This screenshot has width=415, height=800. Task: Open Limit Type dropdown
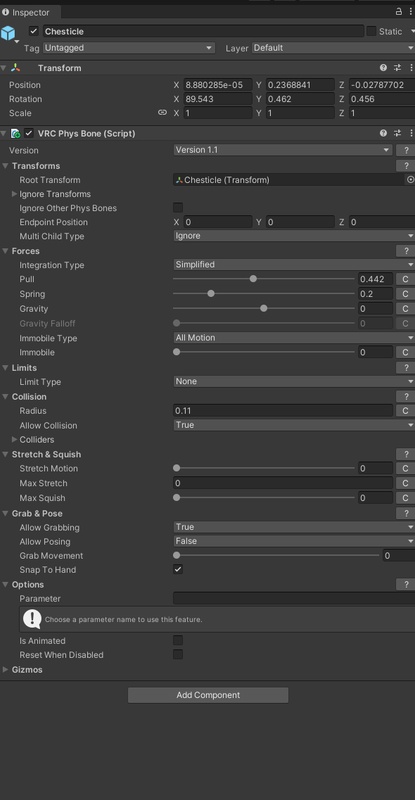point(294,382)
